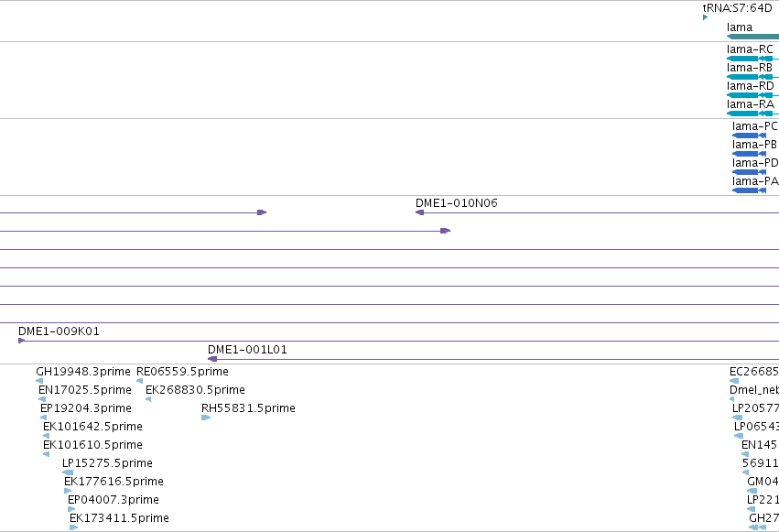Image resolution: width=779 pixels, height=532 pixels.
Task: Select the RE06559.5prime arrow glyph
Action: [x=140, y=381]
